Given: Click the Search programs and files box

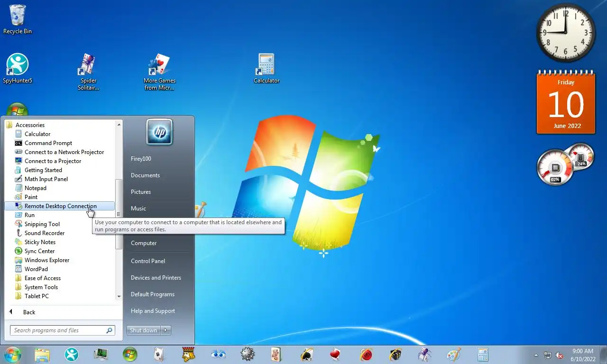Looking at the screenshot, I should 63,330.
